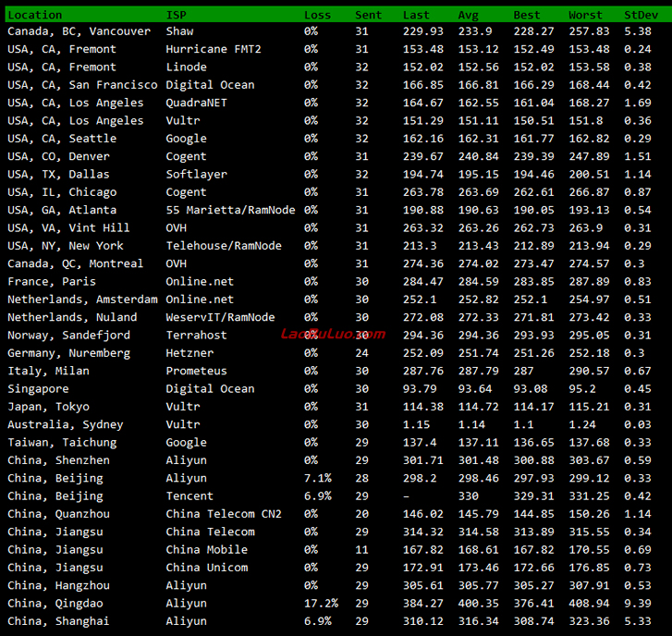
Task: Click Shanghai StDev value 5.33
Action: [x=637, y=621]
